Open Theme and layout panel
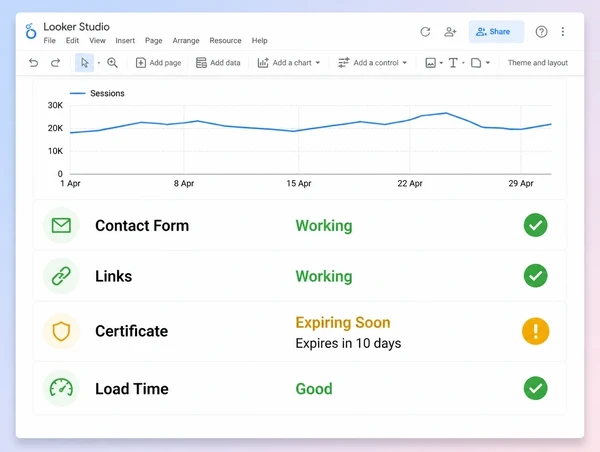 point(538,63)
